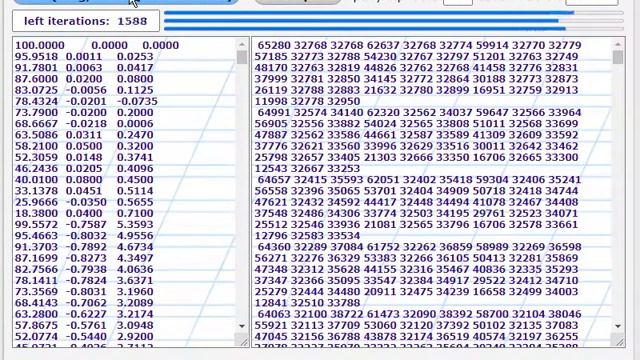Select value 37999 in right panel
Image resolution: width=640 pixels, height=360 pixels.
271,79
